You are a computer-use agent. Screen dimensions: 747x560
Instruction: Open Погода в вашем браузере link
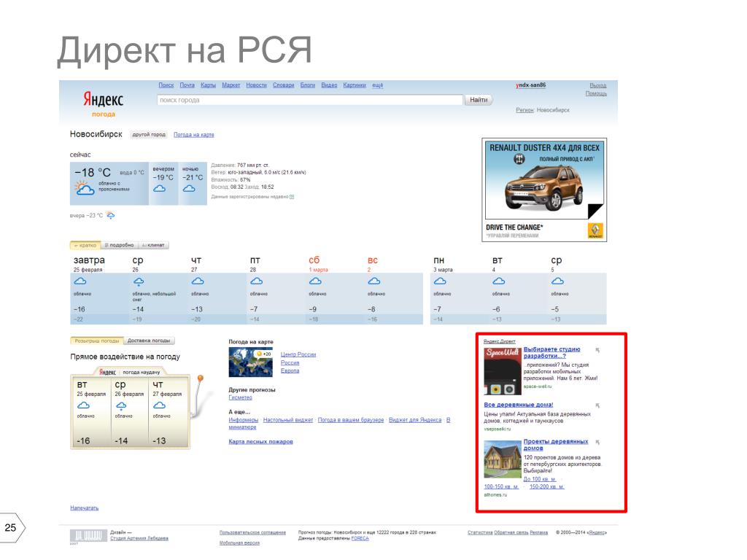coord(351,420)
